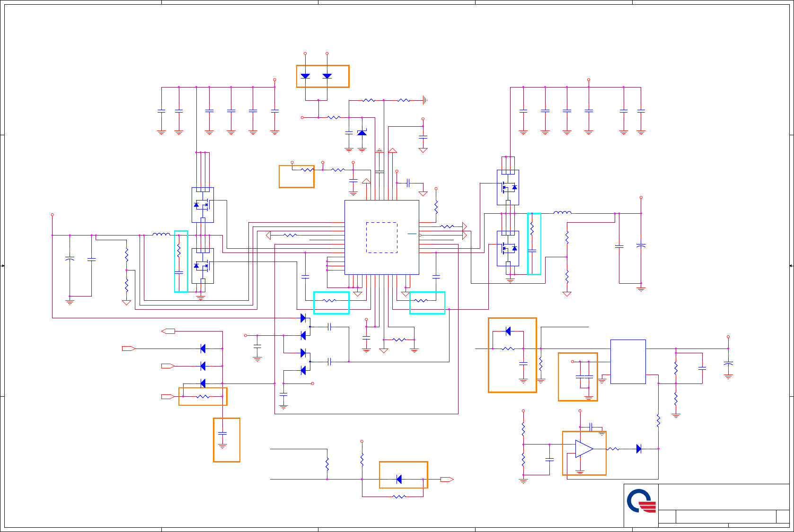Viewport: 794px width, 532px height.
Task: Select the diode in the bottom-center orange box
Action: tap(399, 480)
